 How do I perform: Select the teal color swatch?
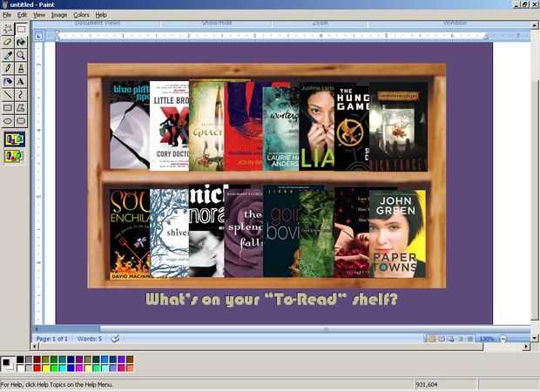click(x=63, y=359)
